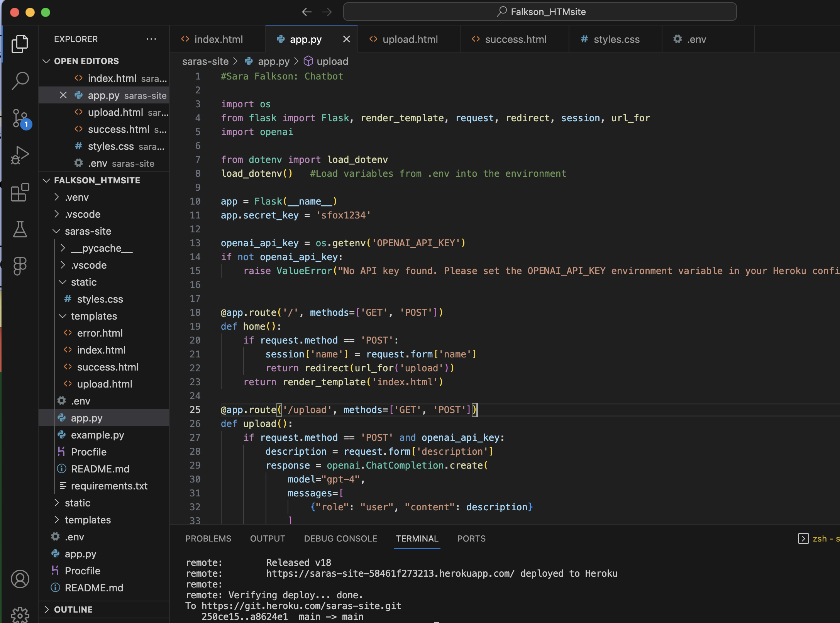Open the Ports panel tab
840x623 pixels.
(471, 538)
